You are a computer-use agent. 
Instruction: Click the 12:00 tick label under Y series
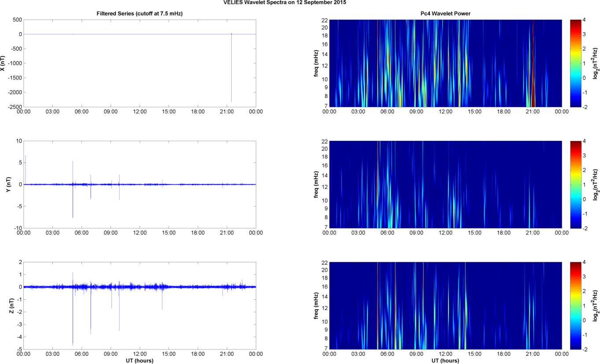[x=140, y=233]
